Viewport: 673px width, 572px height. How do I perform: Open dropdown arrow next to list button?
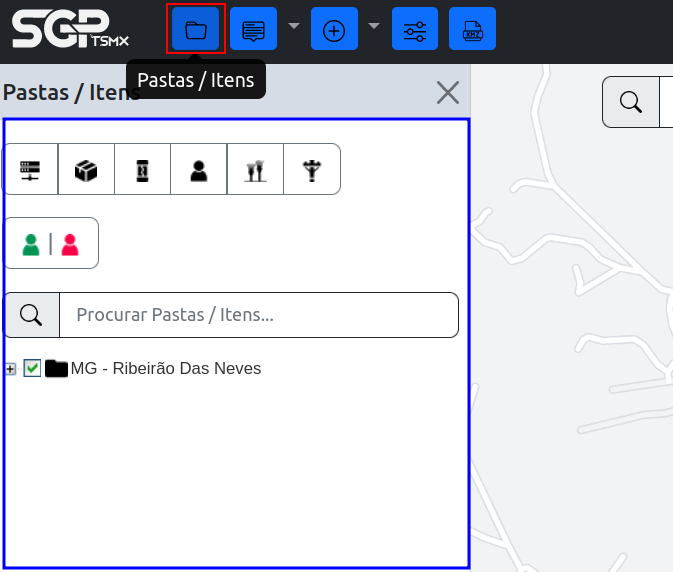(294, 26)
